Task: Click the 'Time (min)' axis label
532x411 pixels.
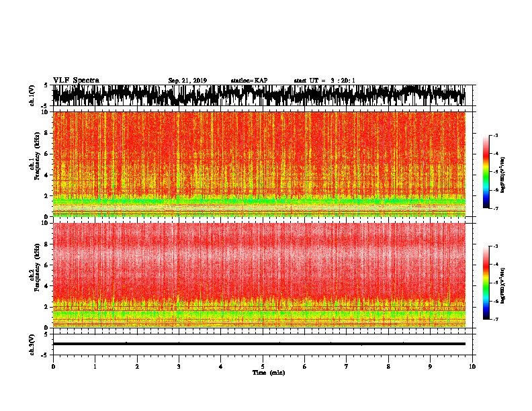Action: pos(269,373)
